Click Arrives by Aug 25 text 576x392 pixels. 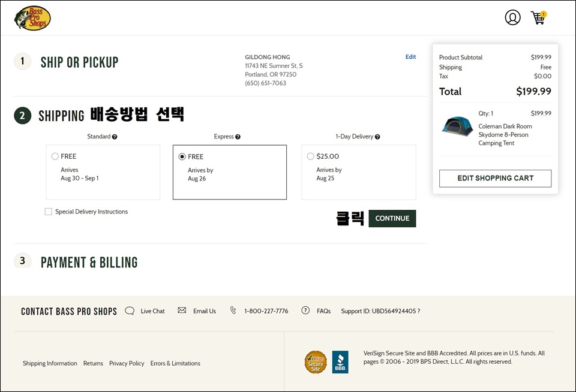point(329,174)
